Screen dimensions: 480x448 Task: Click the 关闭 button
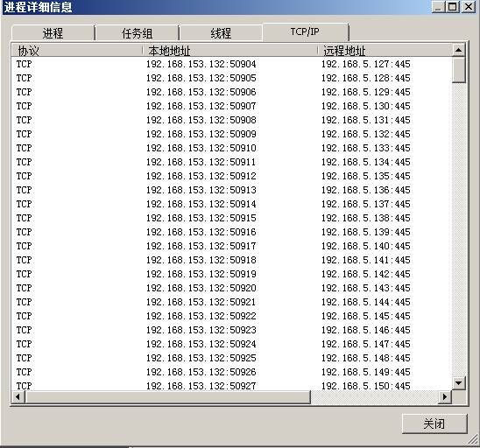coord(434,423)
